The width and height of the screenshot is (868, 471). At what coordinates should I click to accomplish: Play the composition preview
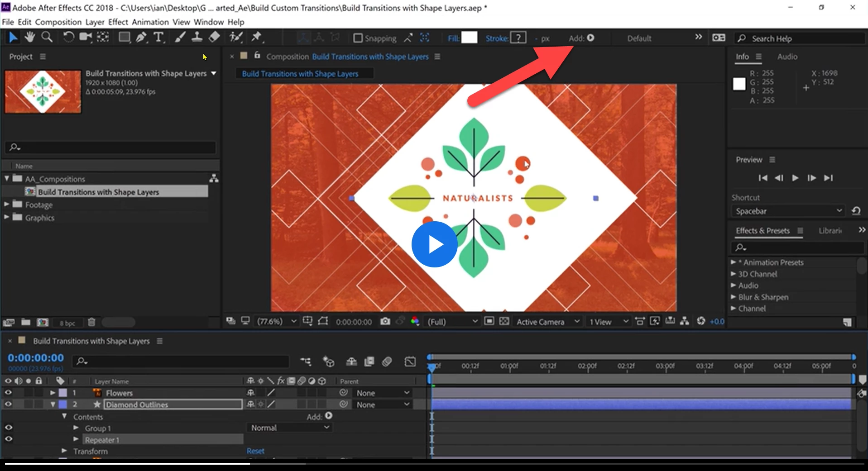pyautogui.click(x=795, y=178)
